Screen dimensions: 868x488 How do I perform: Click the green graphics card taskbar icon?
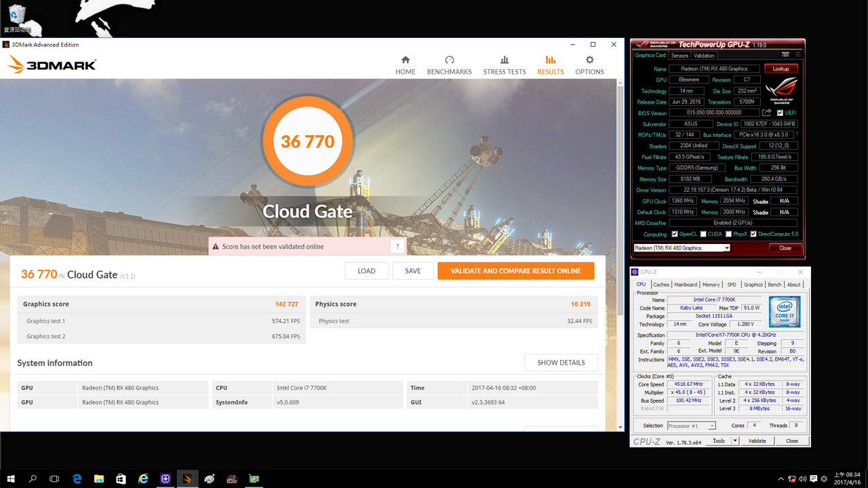[x=254, y=479]
